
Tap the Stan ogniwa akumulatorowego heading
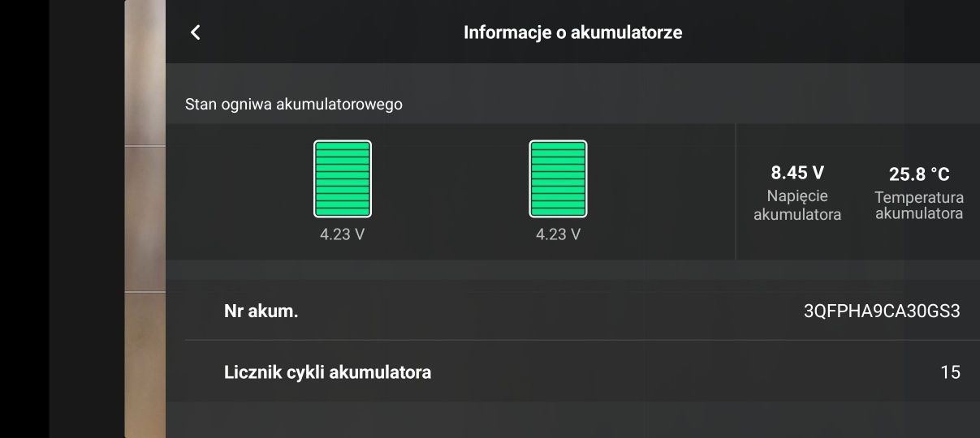294,104
